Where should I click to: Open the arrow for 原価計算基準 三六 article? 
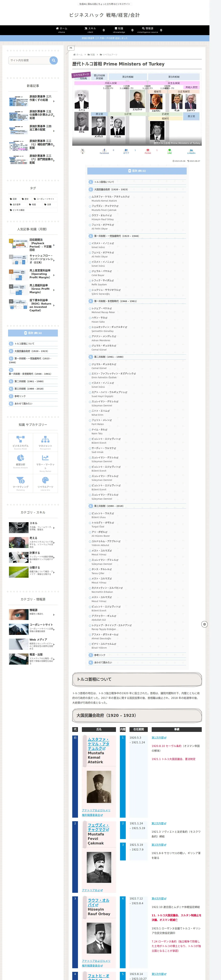[54, 101]
